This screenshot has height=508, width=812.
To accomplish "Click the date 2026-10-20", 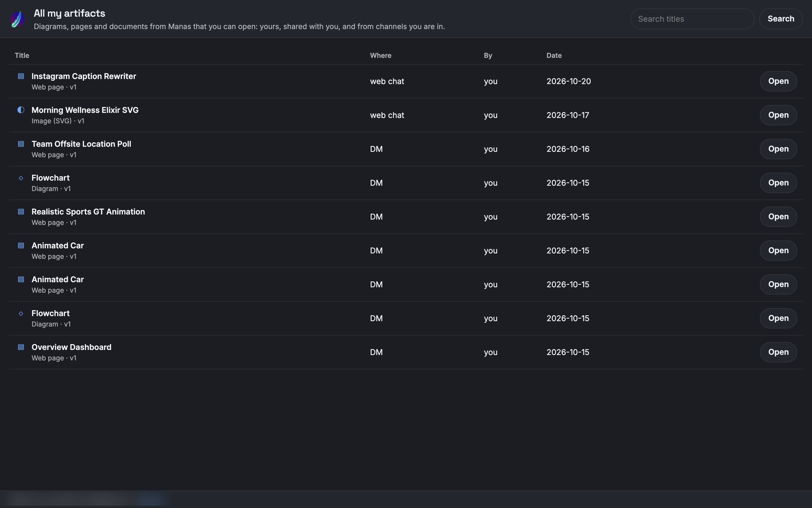I will point(568,81).
